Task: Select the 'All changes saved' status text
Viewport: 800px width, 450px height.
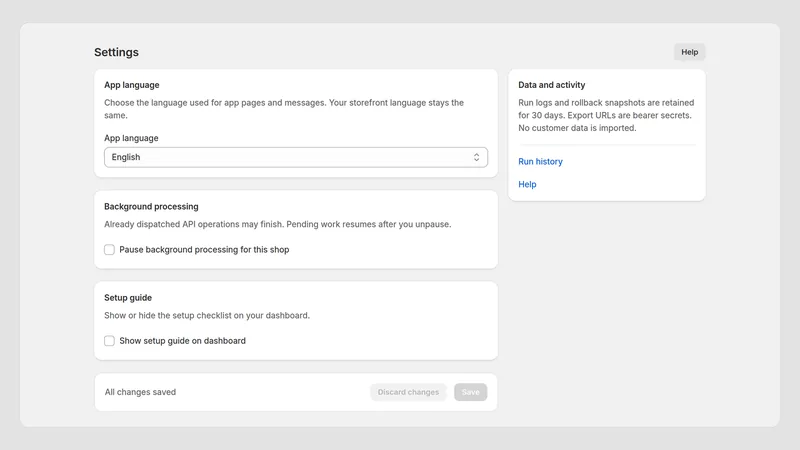Action: pyautogui.click(x=140, y=392)
